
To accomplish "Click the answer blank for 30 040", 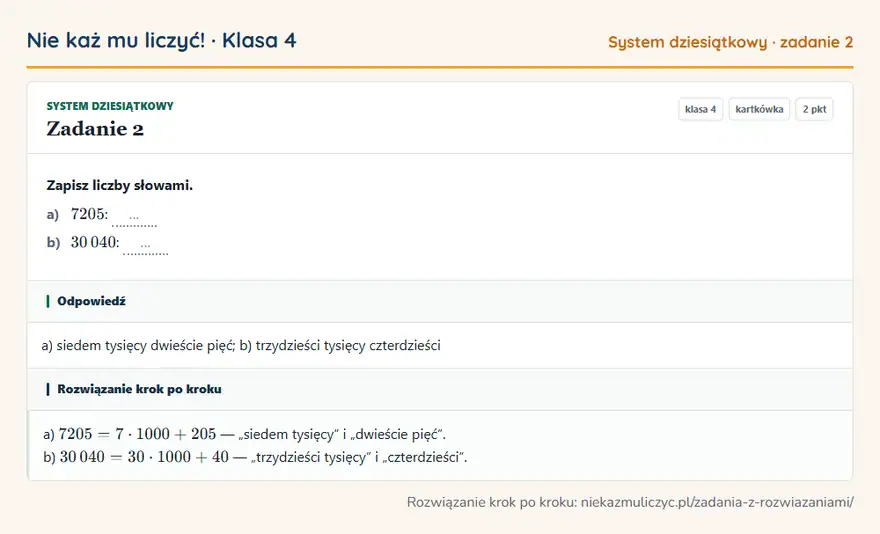I will pos(145,245).
